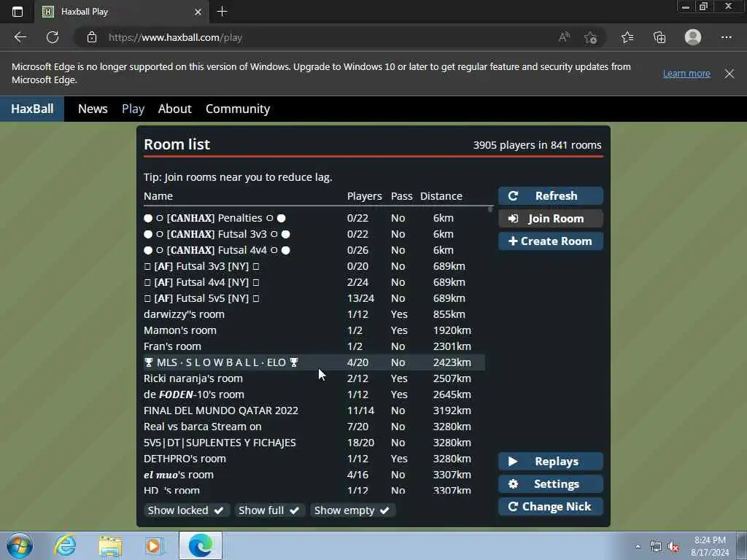
Task: Open the Play menu item
Action: [133, 109]
